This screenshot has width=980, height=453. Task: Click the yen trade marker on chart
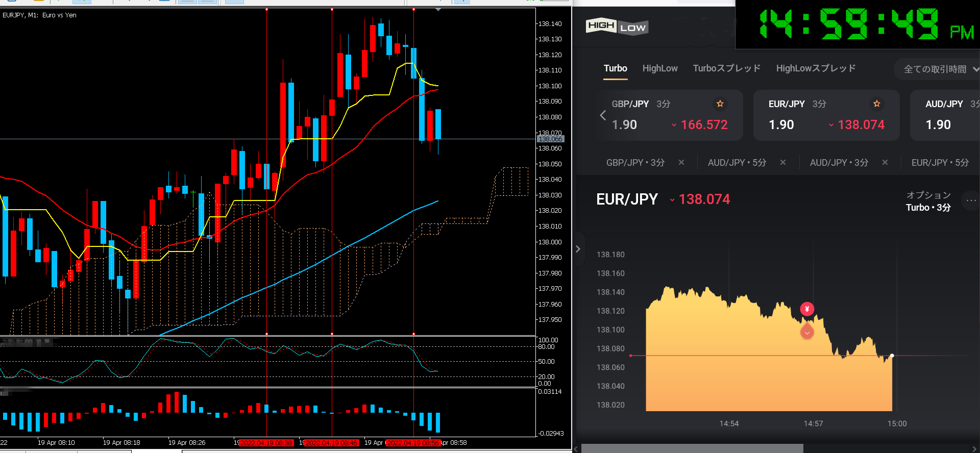(806, 309)
